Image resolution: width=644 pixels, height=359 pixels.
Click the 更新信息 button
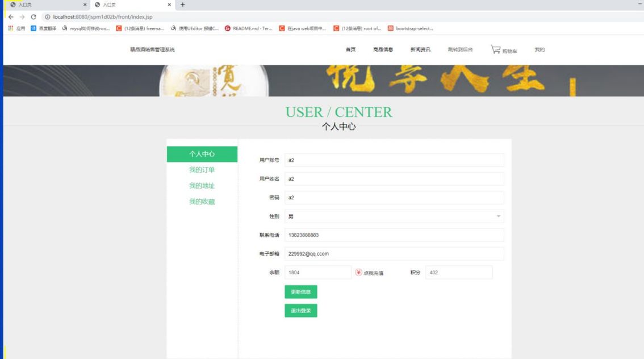coord(301,291)
